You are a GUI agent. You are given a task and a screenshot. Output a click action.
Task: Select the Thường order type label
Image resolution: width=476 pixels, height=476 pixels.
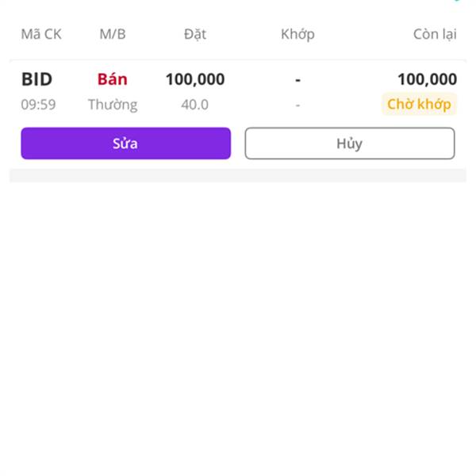112,104
